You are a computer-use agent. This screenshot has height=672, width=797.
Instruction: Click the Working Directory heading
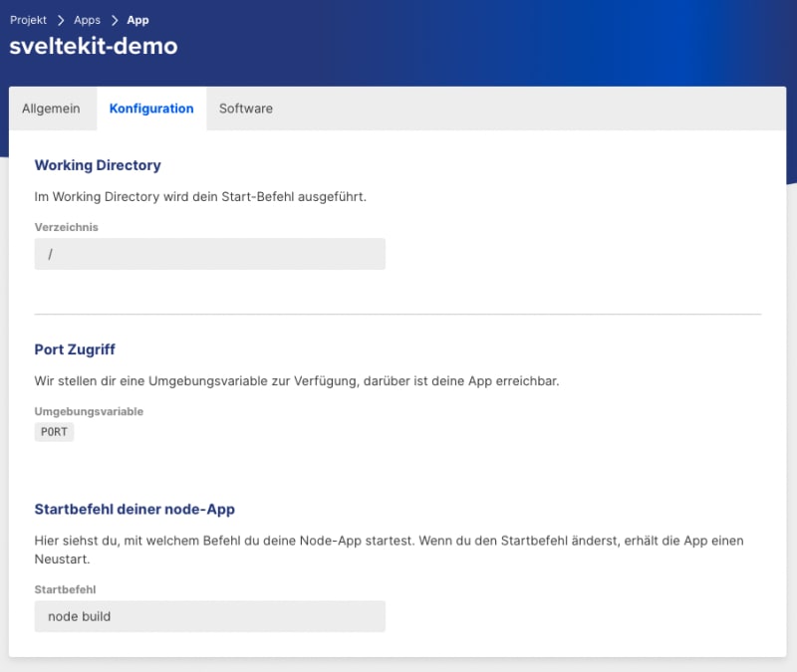[x=98, y=165]
